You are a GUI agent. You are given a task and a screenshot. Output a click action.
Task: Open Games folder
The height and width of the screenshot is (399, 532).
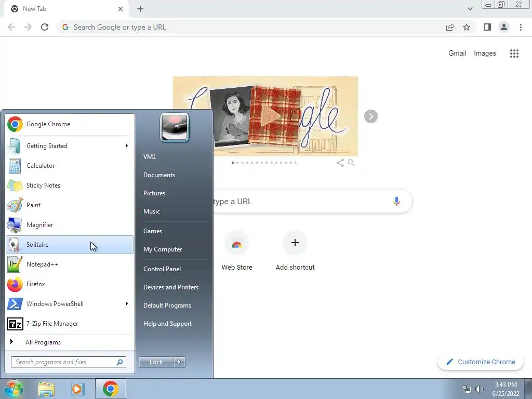(153, 231)
